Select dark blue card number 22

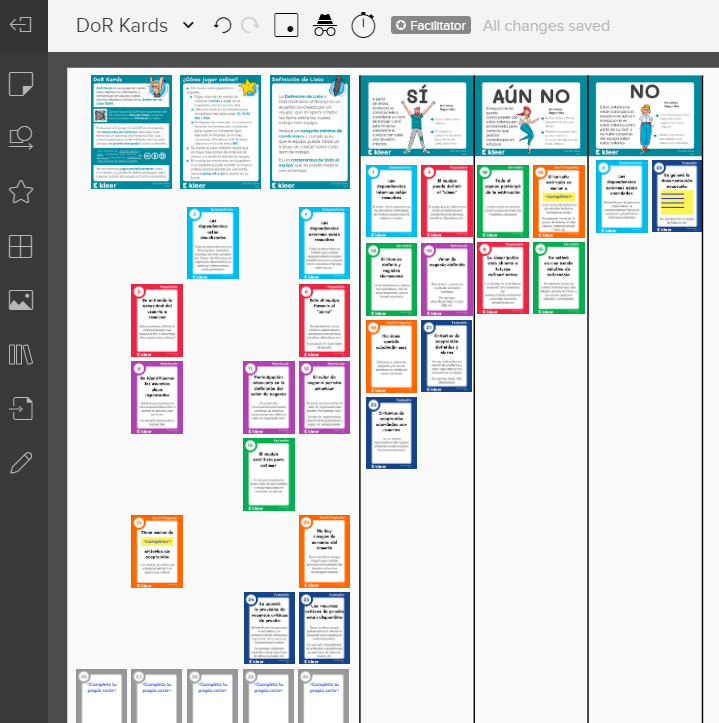tap(392, 433)
